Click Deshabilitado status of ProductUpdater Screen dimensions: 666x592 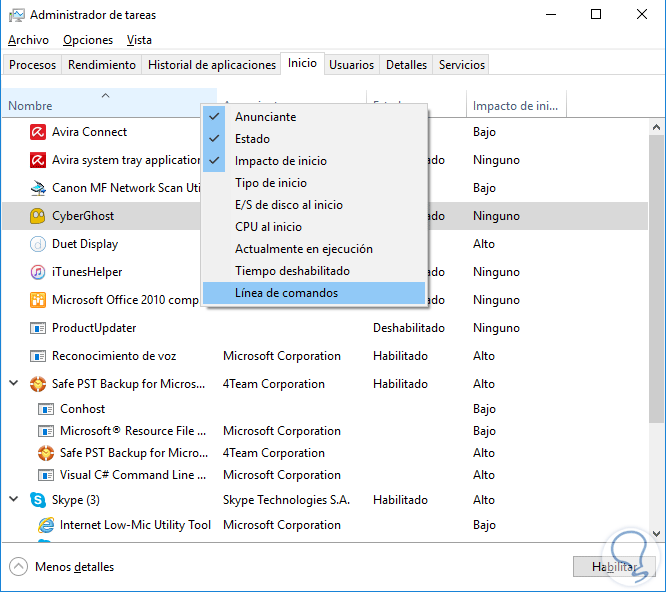point(409,328)
